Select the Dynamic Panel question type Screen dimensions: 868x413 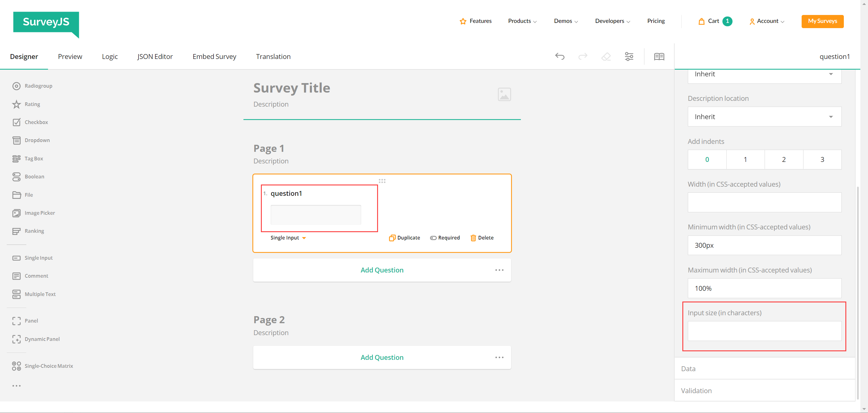[42, 339]
